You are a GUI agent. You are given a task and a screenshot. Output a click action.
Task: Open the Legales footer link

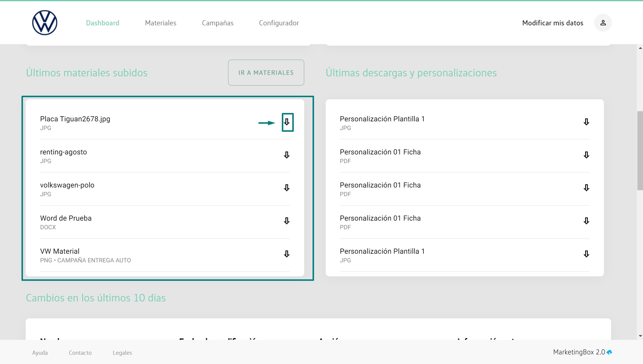122,353
